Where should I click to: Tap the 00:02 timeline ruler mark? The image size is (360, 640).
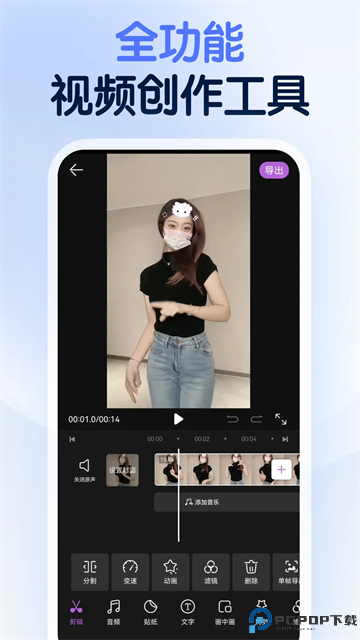[x=202, y=439]
